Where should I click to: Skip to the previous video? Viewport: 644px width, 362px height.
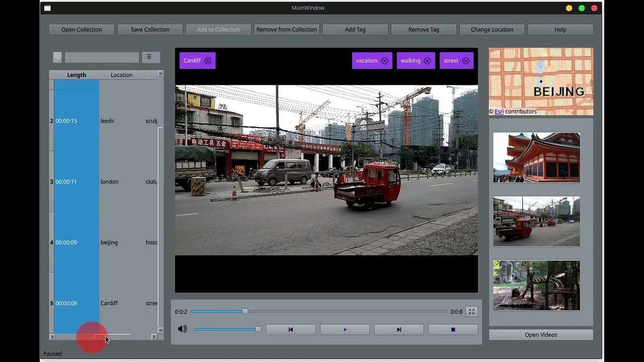pos(291,330)
